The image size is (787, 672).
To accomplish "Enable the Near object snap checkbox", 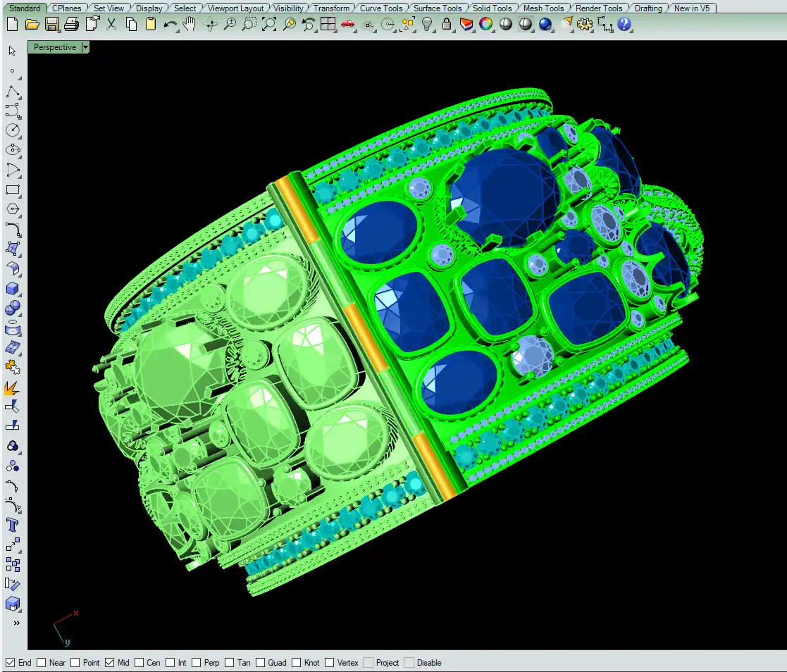I will pos(42,663).
